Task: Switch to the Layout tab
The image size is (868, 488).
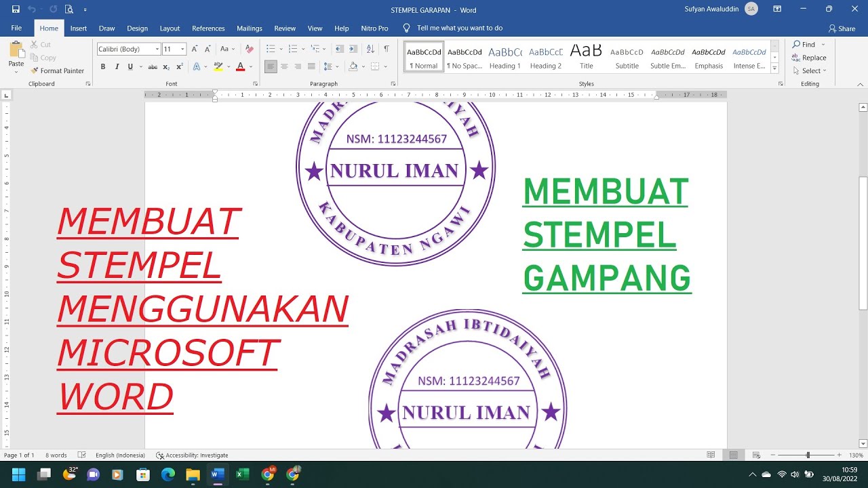Action: click(x=170, y=28)
